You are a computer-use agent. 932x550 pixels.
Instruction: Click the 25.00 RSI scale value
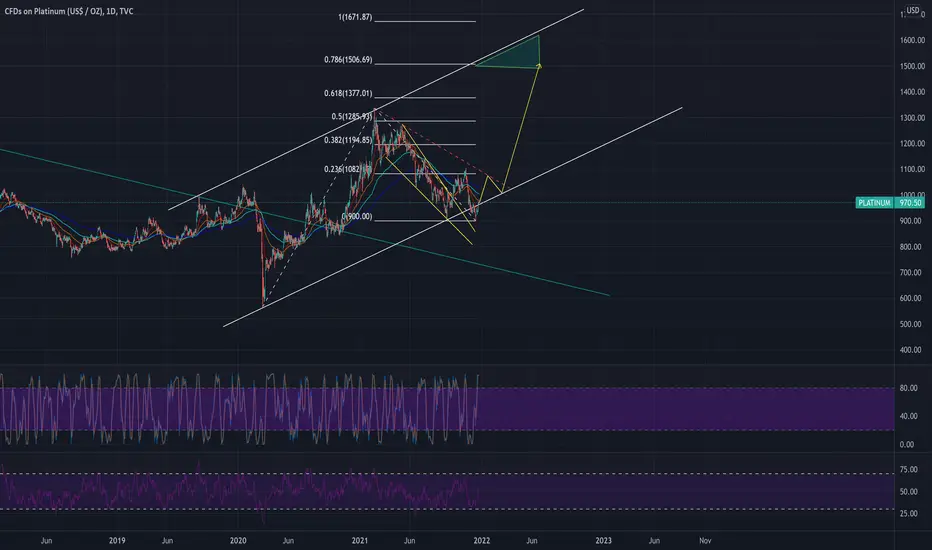point(908,513)
